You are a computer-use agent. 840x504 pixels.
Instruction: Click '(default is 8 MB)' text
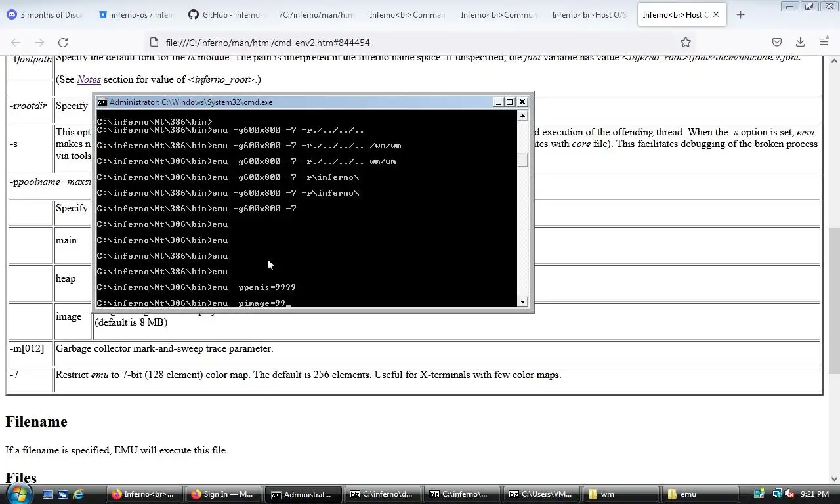pyautogui.click(x=131, y=322)
